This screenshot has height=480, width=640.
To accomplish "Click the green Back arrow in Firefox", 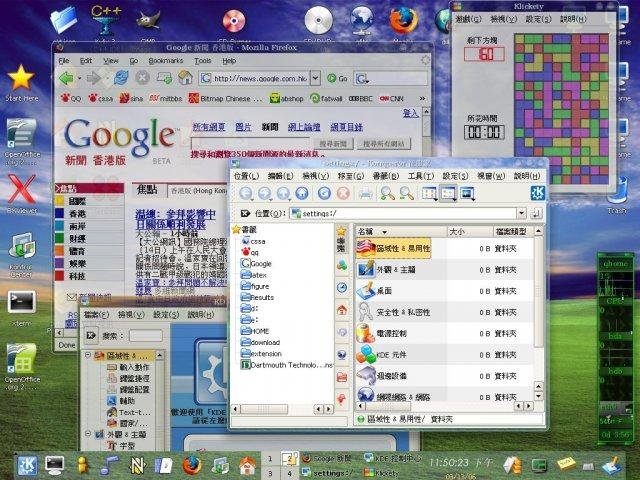I will [x=66, y=78].
